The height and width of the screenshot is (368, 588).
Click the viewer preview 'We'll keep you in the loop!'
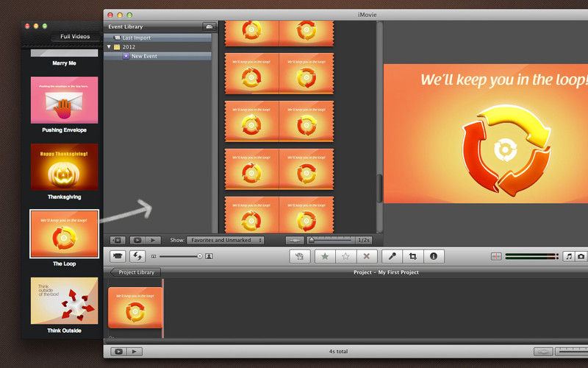(486, 134)
